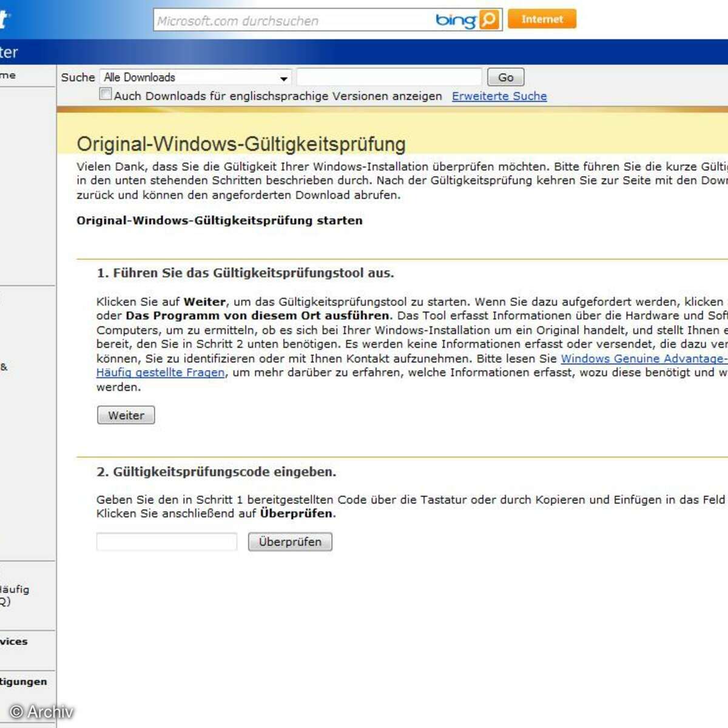728x728 pixels.
Task: Click the orange Bing magnifier search icon
Action: tap(489, 19)
